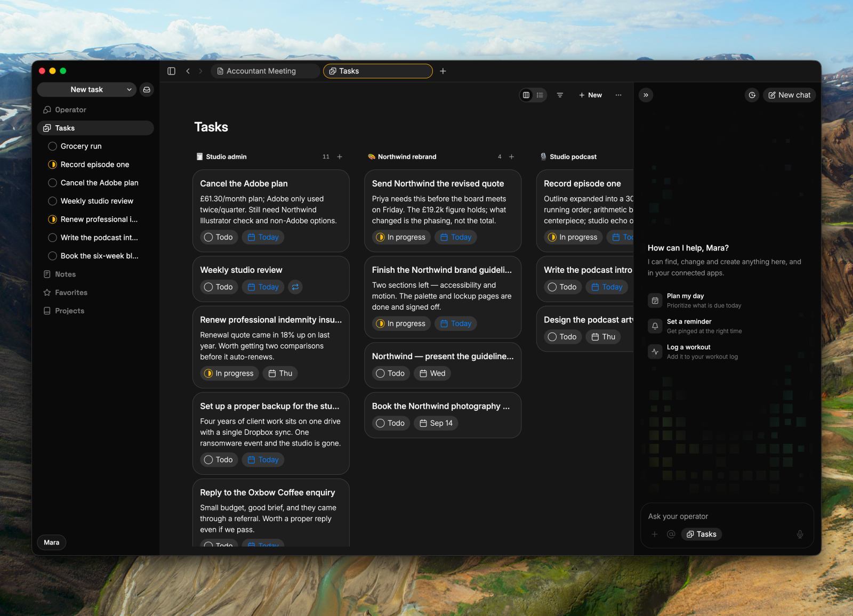853x616 pixels.
Task: Open the inbox icon beside New task
Action: click(x=147, y=90)
